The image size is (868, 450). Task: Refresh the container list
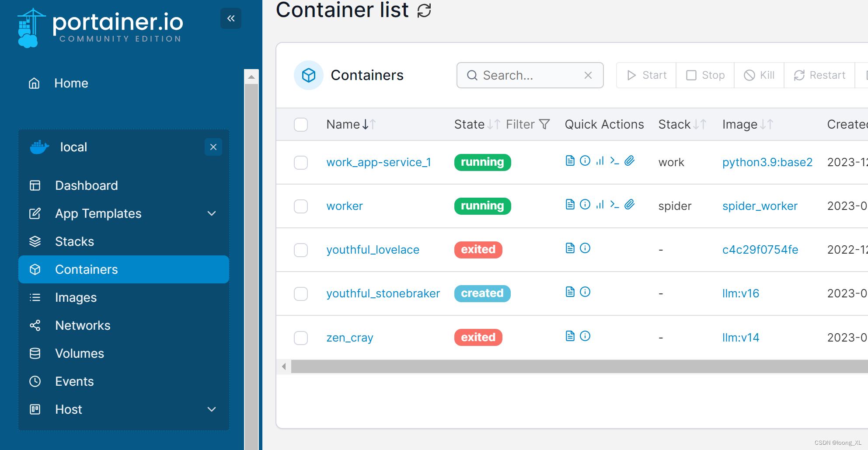pyautogui.click(x=424, y=10)
